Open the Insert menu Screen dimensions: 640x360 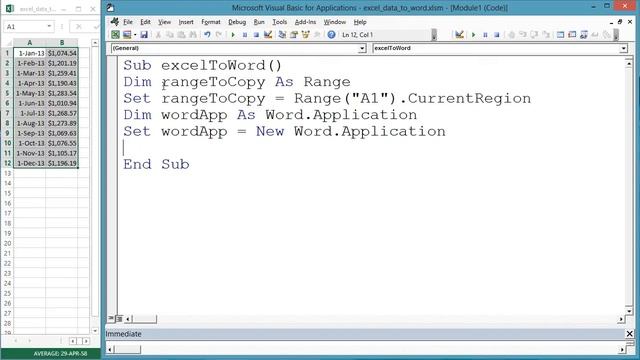coord(186,22)
